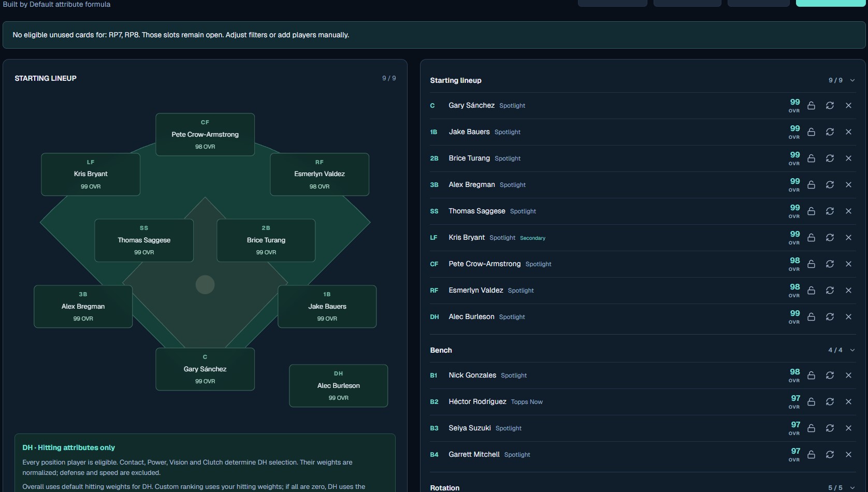868x492 pixels.
Task: Collapse the Bench section
Action: tap(852, 350)
